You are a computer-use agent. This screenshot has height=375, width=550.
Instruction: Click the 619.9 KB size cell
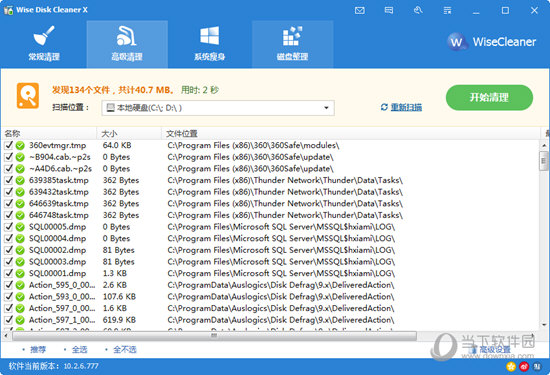[119, 320]
